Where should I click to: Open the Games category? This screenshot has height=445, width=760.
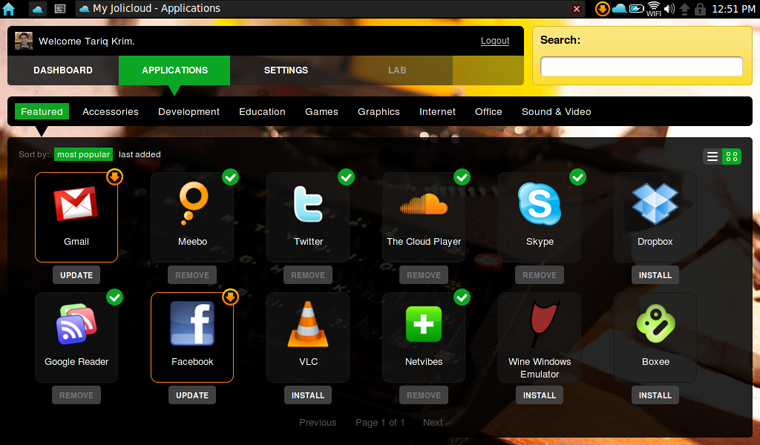[321, 111]
